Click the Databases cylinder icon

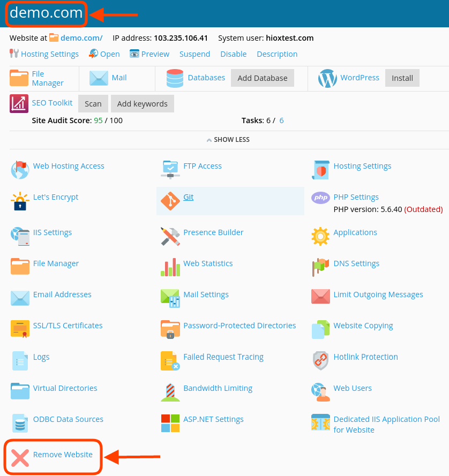[175, 78]
